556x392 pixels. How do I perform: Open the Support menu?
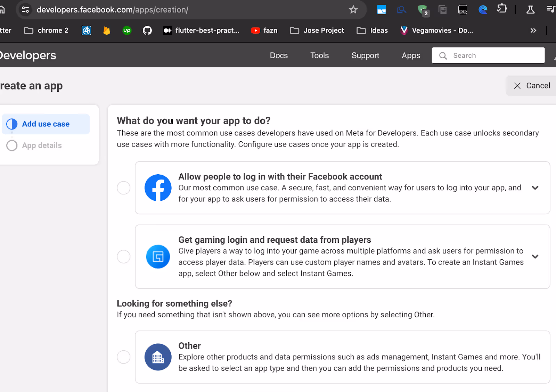point(365,56)
